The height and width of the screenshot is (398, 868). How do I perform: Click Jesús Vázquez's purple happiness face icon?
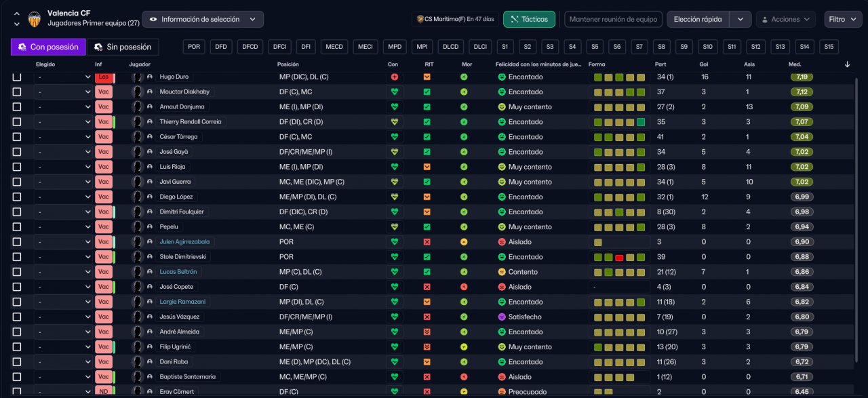coord(502,317)
